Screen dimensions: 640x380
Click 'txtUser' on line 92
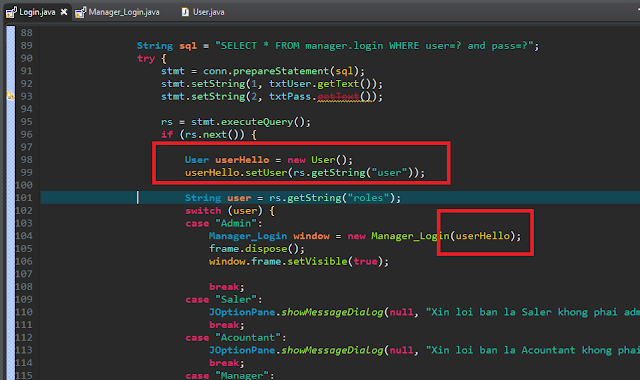click(290, 84)
